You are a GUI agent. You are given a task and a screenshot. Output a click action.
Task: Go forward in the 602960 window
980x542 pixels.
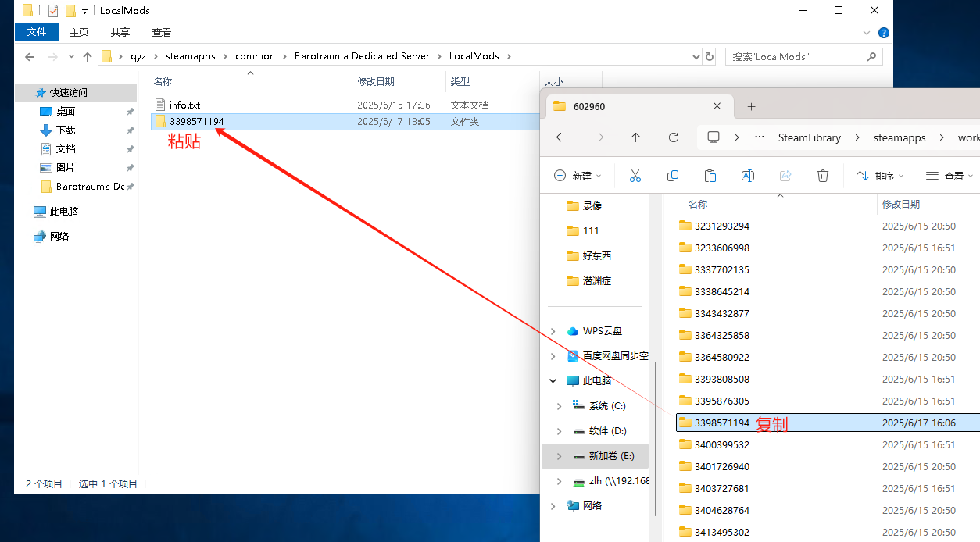click(598, 137)
